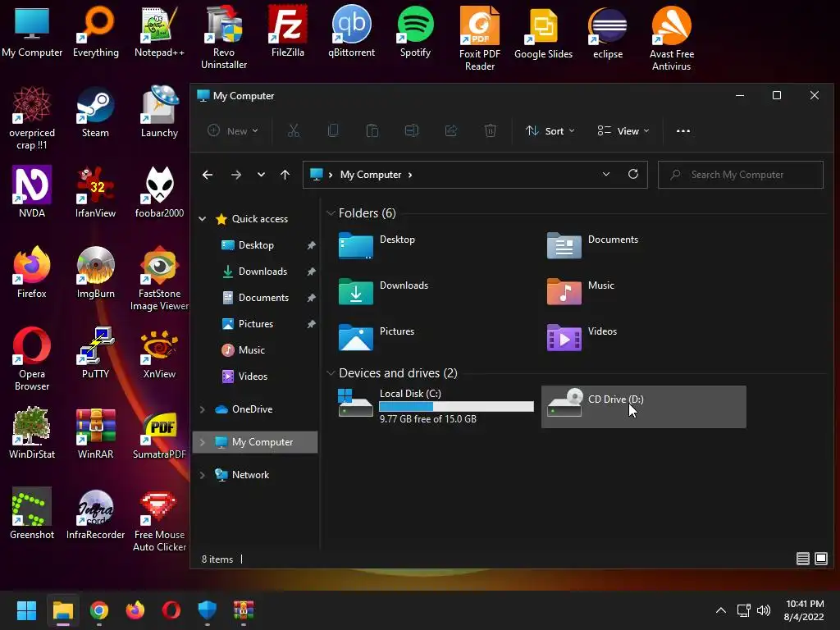840x630 pixels.
Task: Open Google Slides desktop shortcut
Action: [x=543, y=33]
